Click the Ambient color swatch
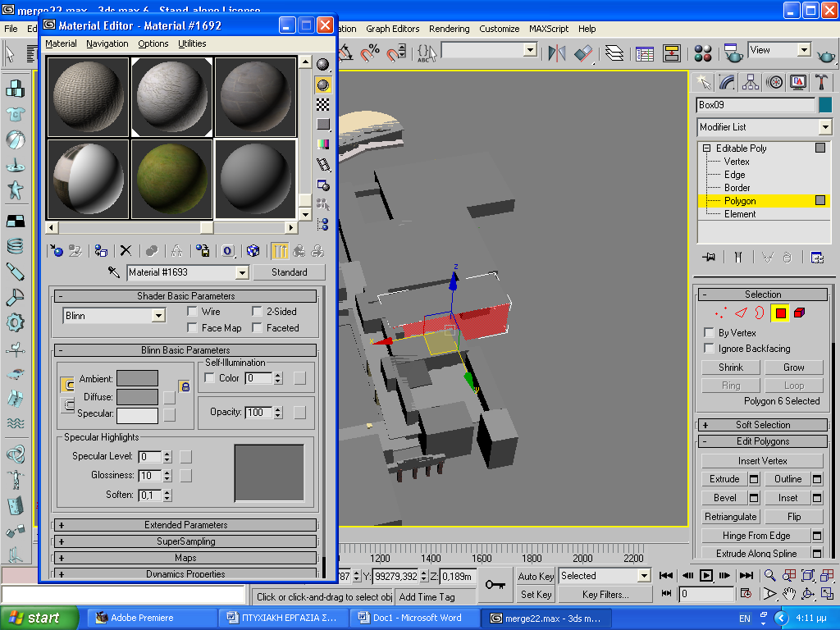Image resolution: width=840 pixels, height=630 pixels. 137,378
